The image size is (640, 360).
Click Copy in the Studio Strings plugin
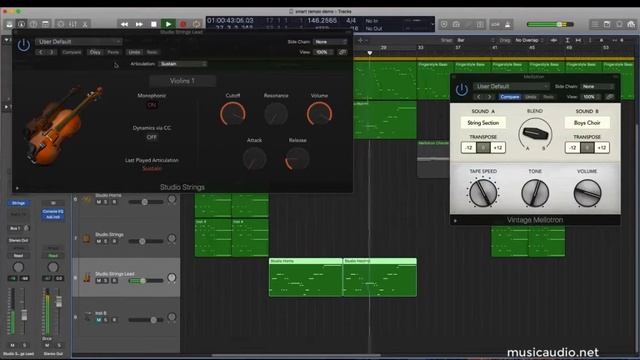point(95,52)
